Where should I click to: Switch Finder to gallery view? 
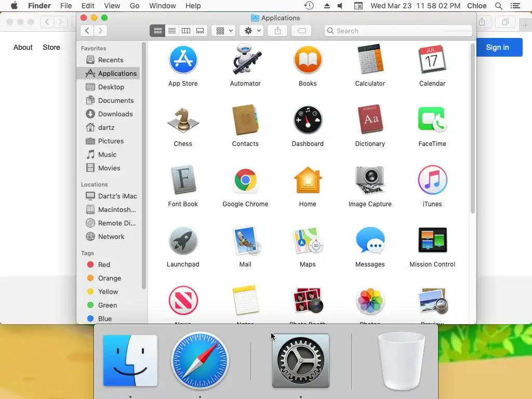200,31
